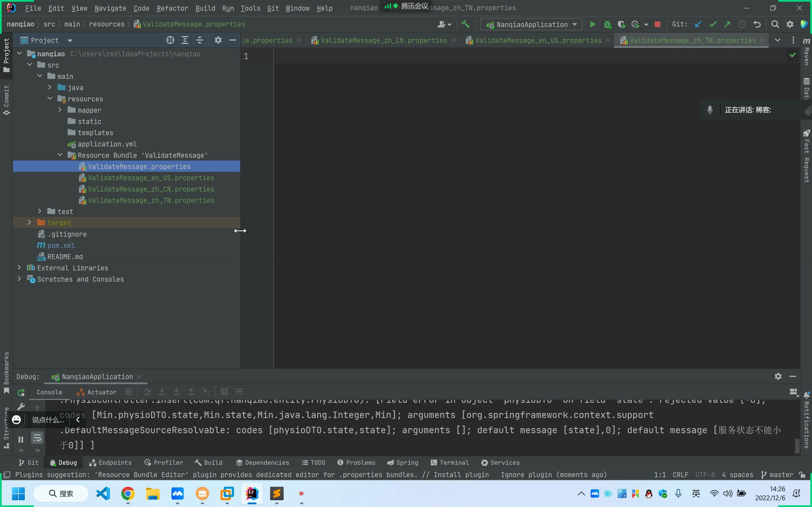Toggle the Project panel visibility button
Image resolution: width=812 pixels, height=507 pixels.
[232, 40]
